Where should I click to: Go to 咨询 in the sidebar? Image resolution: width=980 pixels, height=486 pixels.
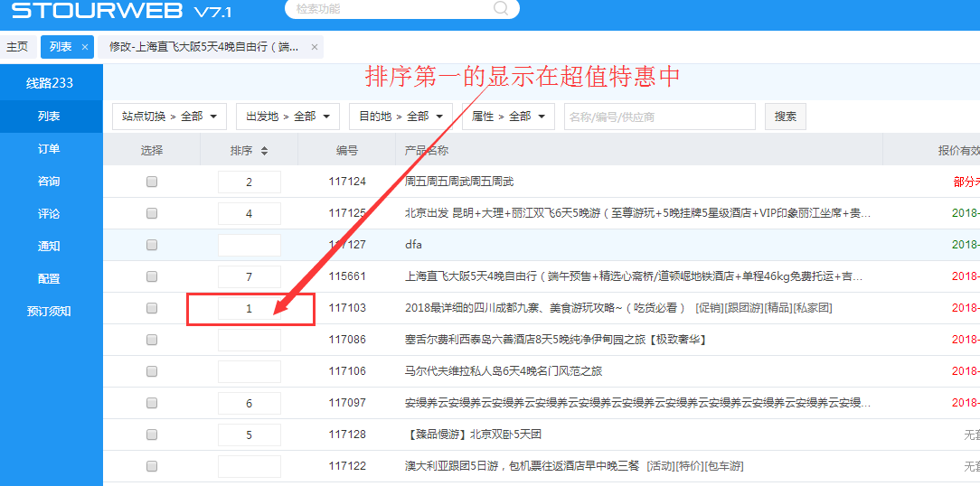coord(49,182)
